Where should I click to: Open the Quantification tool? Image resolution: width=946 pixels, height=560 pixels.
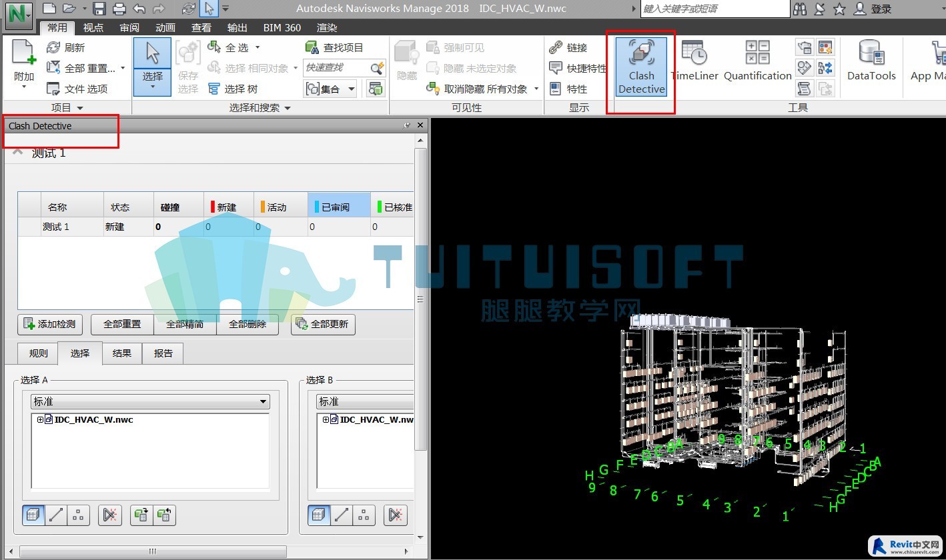[757, 62]
